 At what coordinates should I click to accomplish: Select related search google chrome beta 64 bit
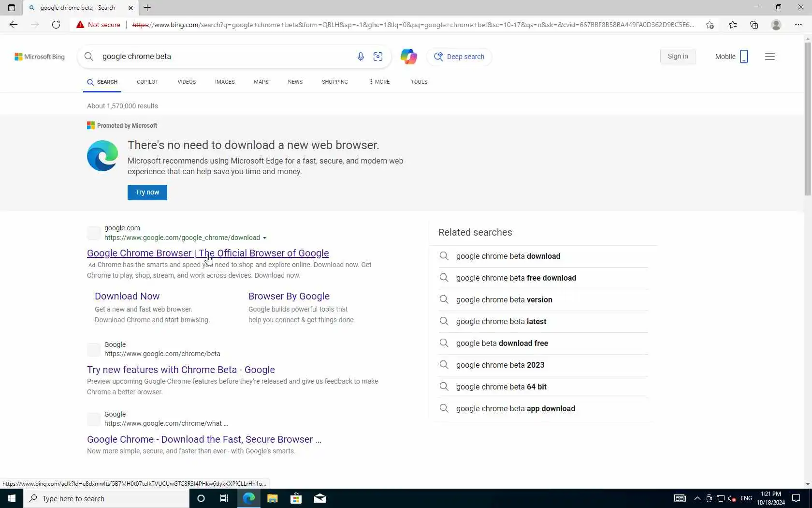click(x=543, y=387)
